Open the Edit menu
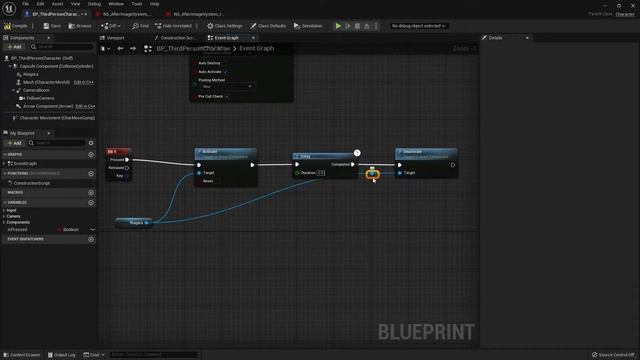The image size is (640, 360). (x=40, y=4)
